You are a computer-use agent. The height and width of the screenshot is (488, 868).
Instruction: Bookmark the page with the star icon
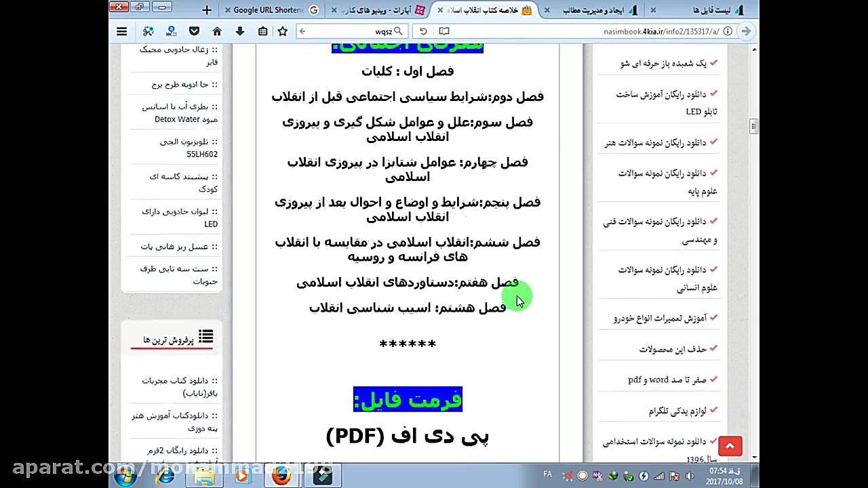[282, 31]
